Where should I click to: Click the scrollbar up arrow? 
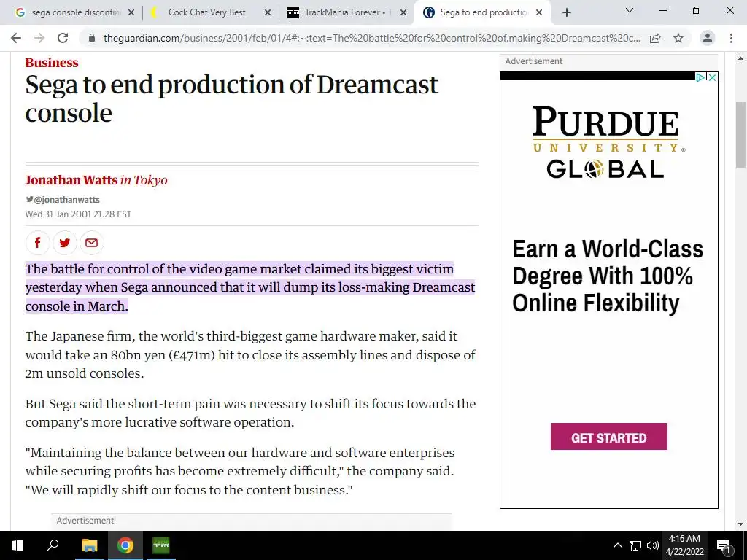[740, 59]
